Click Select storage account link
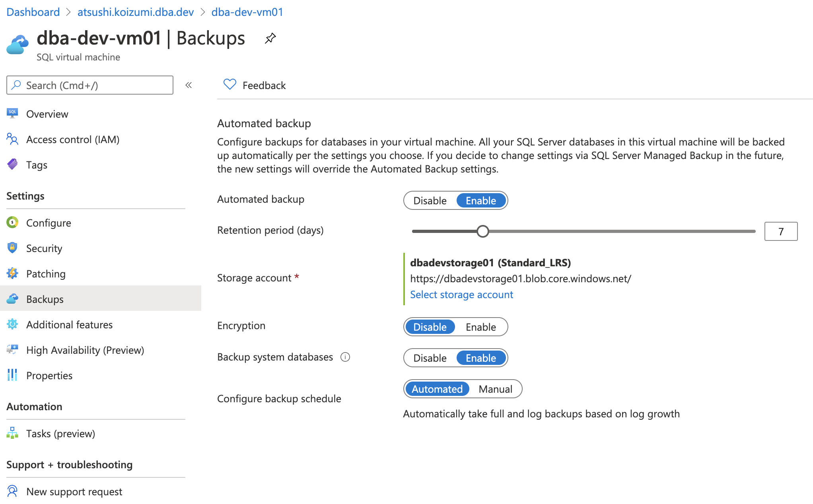Viewport: 813px width, 504px height. click(461, 295)
